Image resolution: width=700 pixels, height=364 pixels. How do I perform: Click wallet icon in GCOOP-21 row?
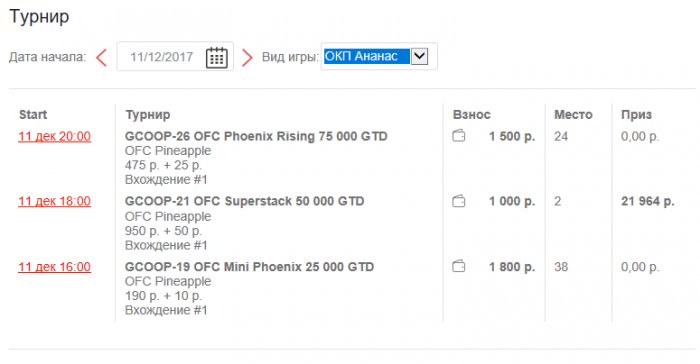(458, 201)
